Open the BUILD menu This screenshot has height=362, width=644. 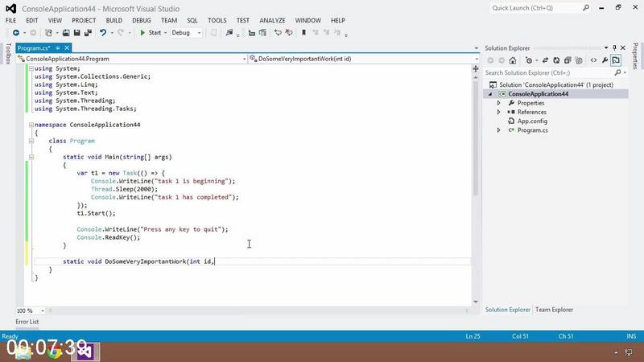pyautogui.click(x=114, y=20)
